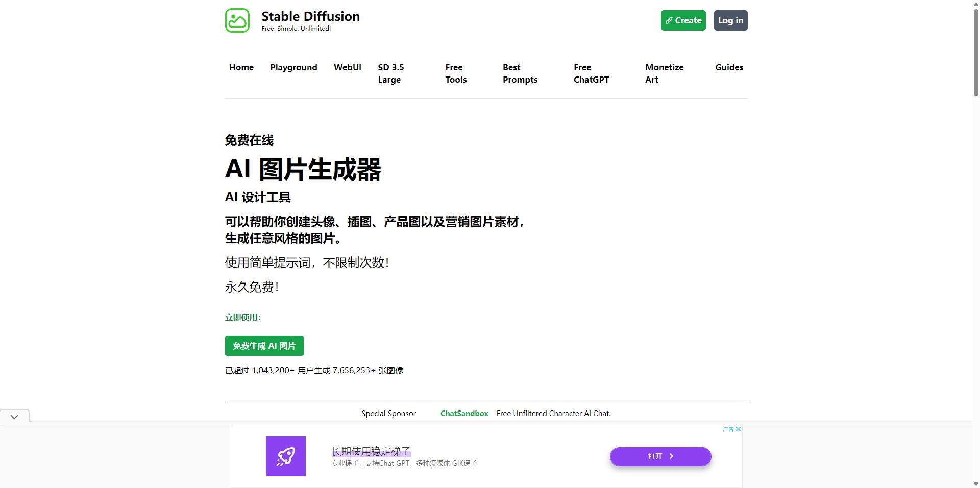Go to Monetize Art nav item
Screen dimensions: 980x488
pos(664,73)
